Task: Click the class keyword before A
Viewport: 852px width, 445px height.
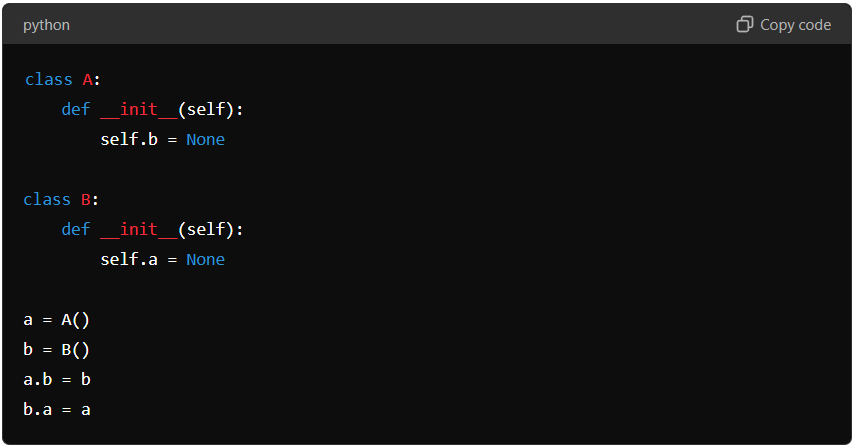Action: (x=48, y=80)
